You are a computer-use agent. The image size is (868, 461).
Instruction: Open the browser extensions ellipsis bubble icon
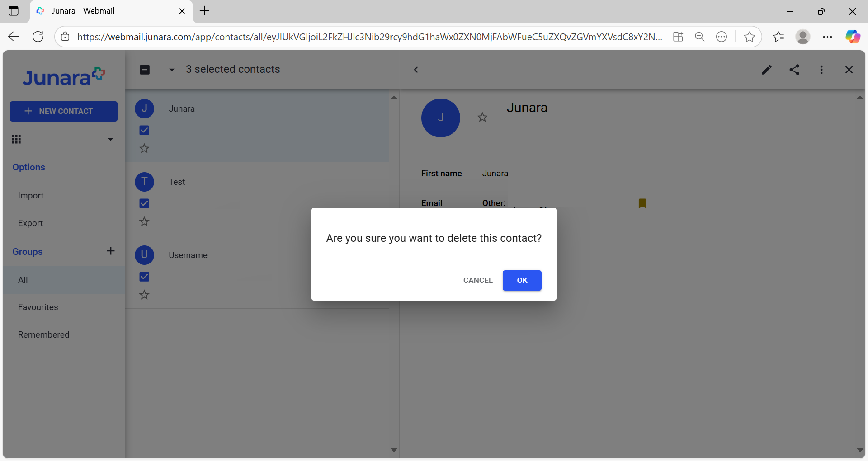722,37
